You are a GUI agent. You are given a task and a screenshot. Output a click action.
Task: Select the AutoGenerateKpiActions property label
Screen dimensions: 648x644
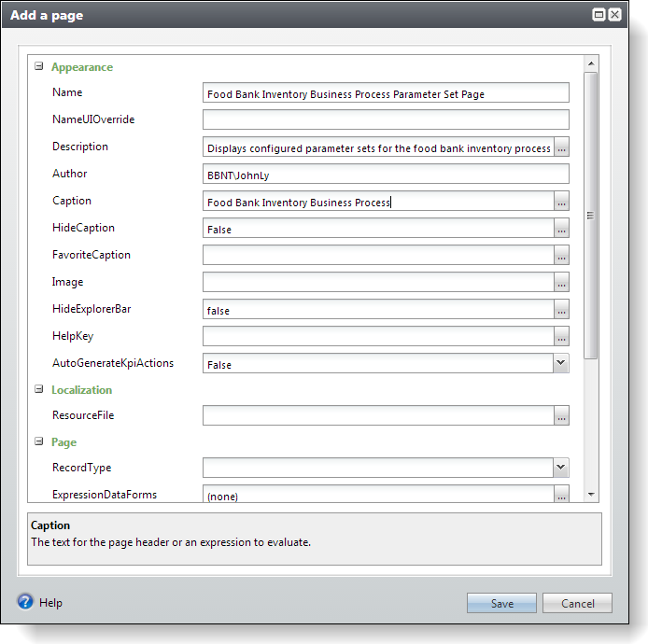[x=113, y=363]
